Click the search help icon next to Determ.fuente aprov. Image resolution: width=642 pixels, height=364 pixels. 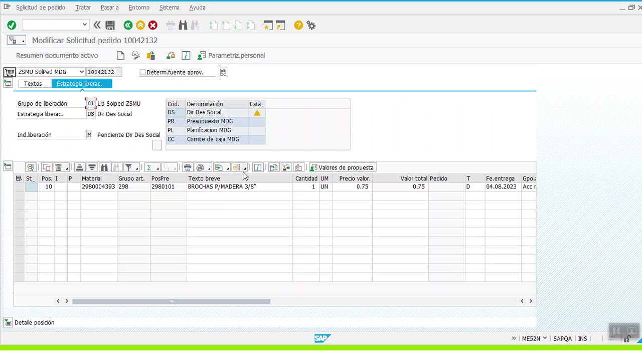click(223, 72)
